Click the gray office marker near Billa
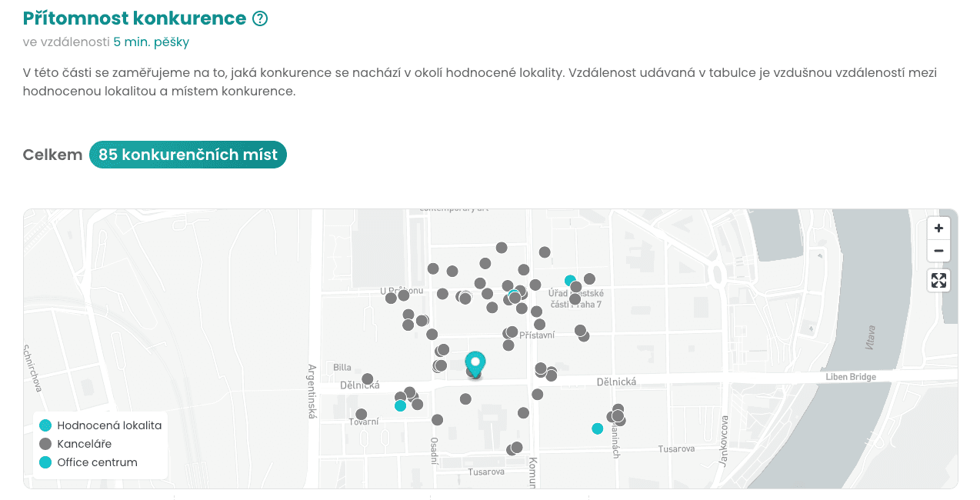 [368, 379]
